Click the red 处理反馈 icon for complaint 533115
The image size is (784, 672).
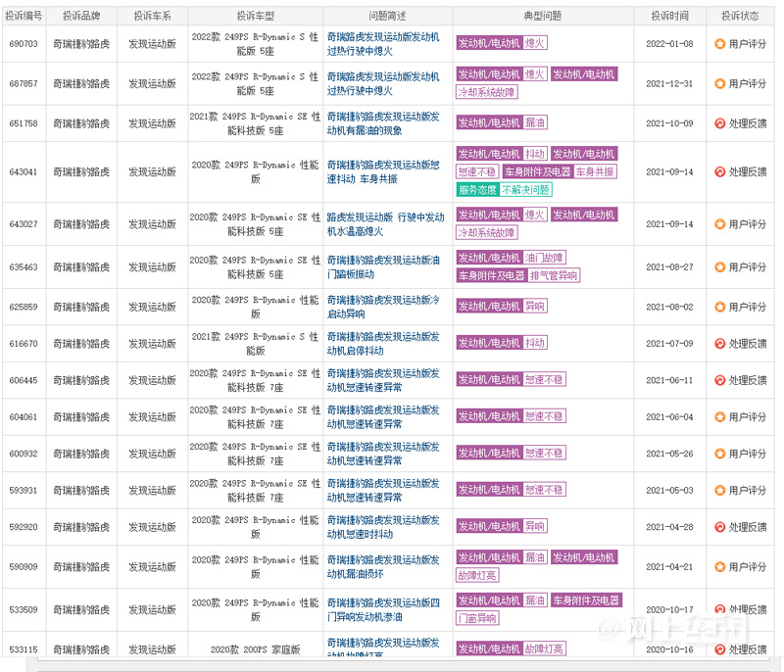click(x=719, y=649)
